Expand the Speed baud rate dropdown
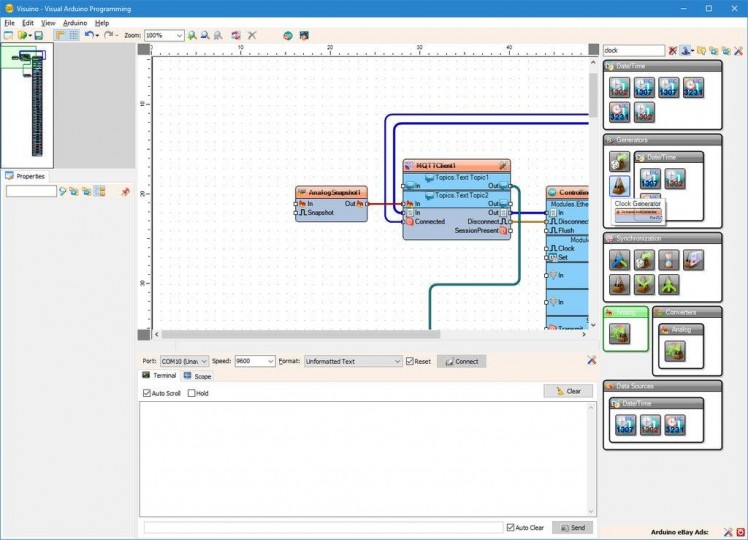This screenshot has width=748, height=540. coord(270,361)
